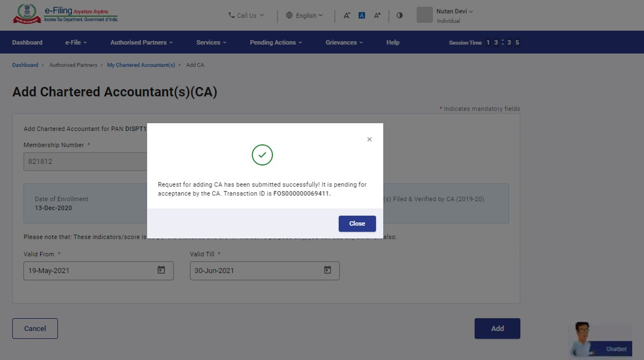The height and width of the screenshot is (360, 644).
Task: Click the e-Filing portal logo
Action: (65, 14)
